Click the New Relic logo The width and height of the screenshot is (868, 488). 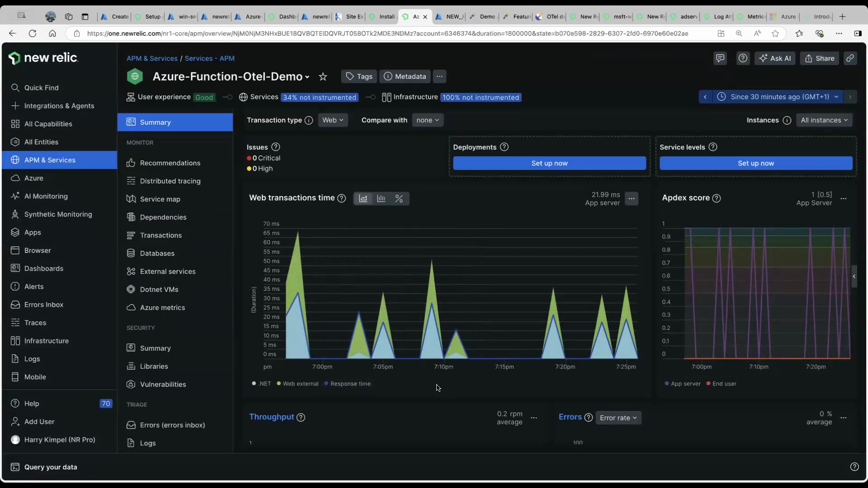pos(43,58)
